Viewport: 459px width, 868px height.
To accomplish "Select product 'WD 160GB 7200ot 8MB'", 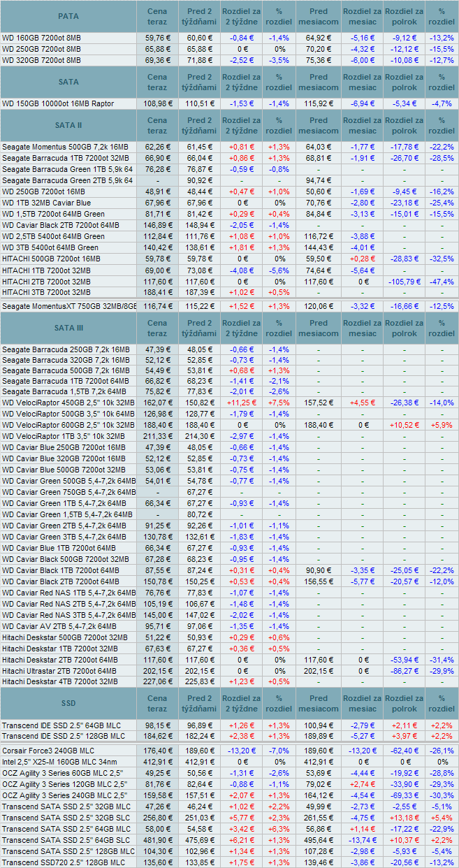I will 41,38.
